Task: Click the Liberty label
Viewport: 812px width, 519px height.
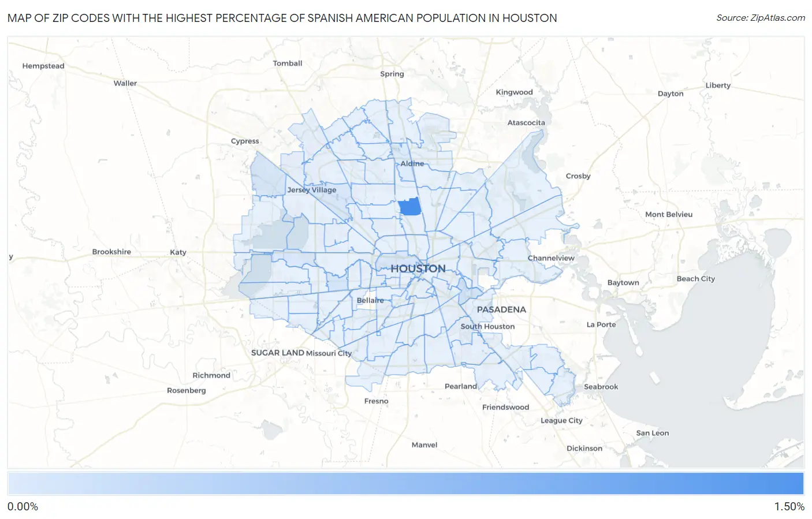Action: click(718, 85)
